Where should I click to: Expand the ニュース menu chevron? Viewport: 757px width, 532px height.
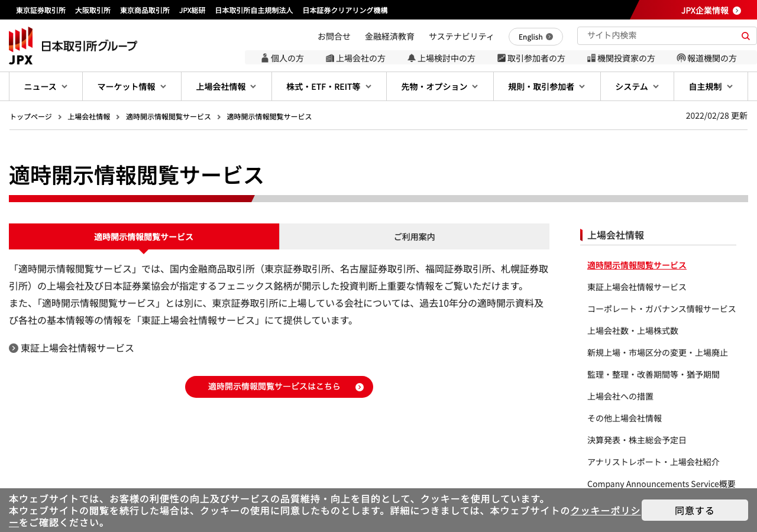[x=64, y=86]
